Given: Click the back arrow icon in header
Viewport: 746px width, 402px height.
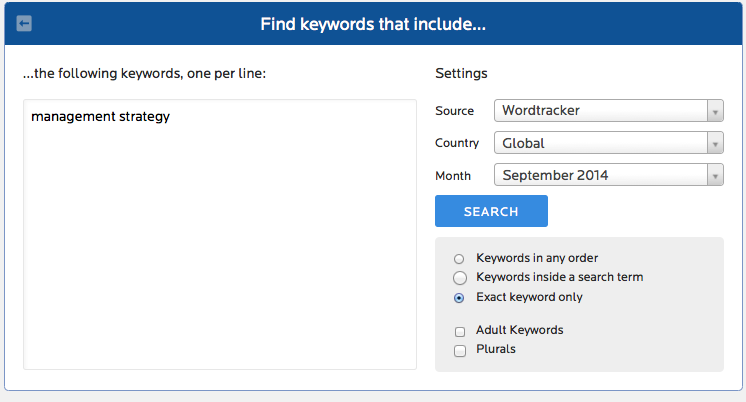Looking at the screenshot, I should (x=24, y=23).
